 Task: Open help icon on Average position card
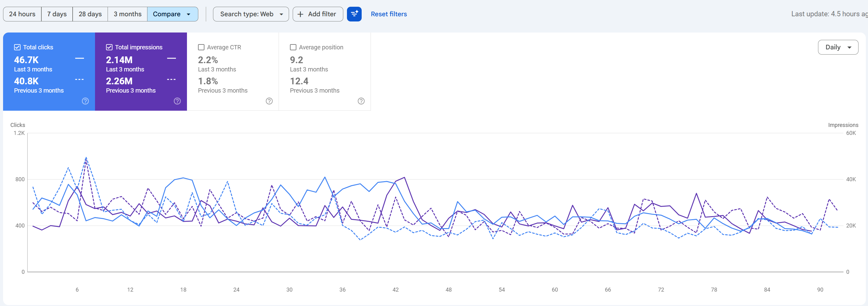(361, 101)
